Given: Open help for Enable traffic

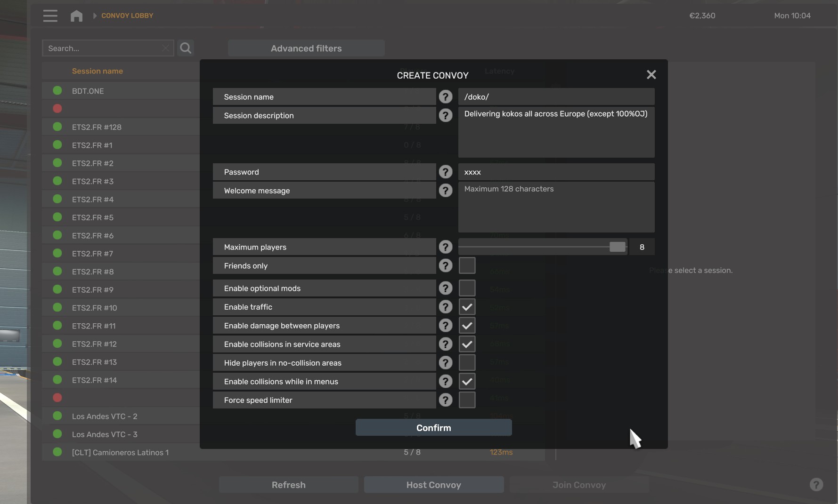Looking at the screenshot, I should (x=445, y=307).
